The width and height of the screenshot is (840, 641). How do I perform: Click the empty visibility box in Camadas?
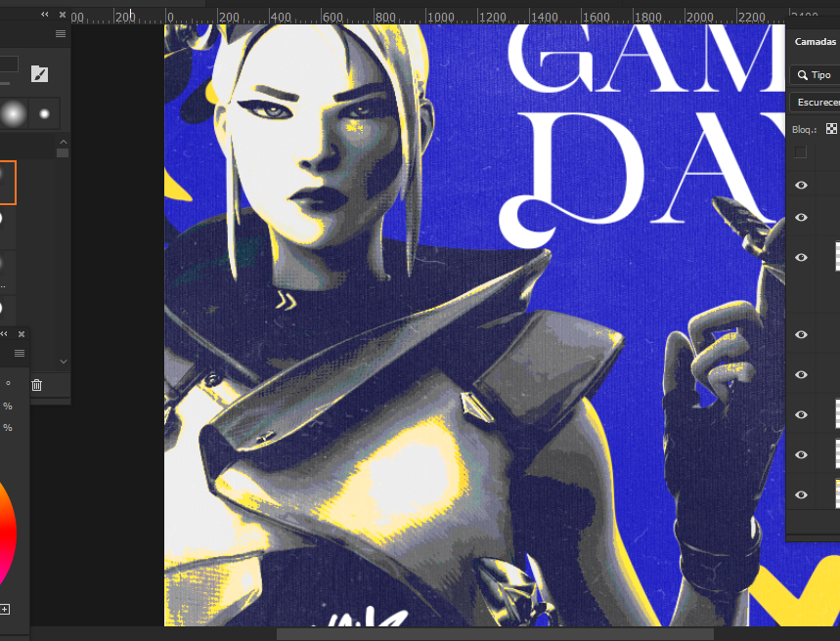[801, 152]
